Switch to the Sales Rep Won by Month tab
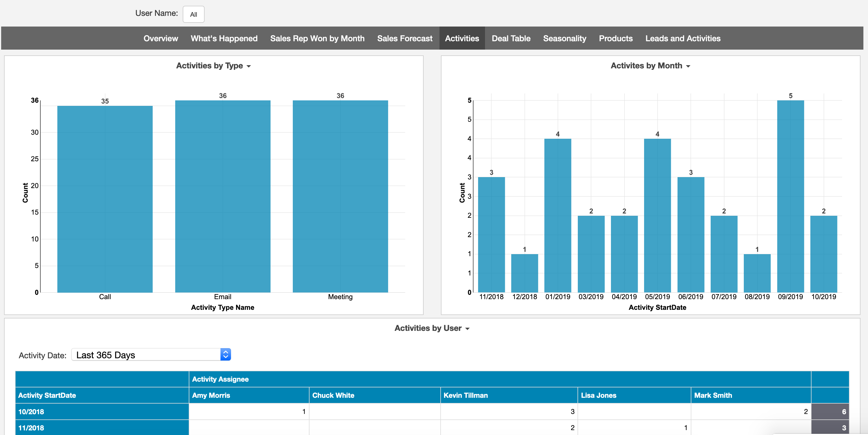This screenshot has width=868, height=435. pos(317,38)
